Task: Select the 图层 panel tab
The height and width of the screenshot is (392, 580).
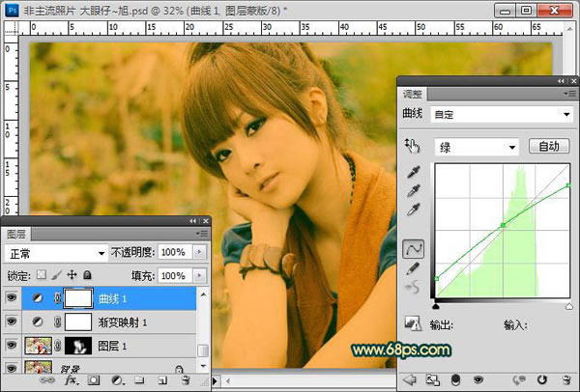Action: 16,234
